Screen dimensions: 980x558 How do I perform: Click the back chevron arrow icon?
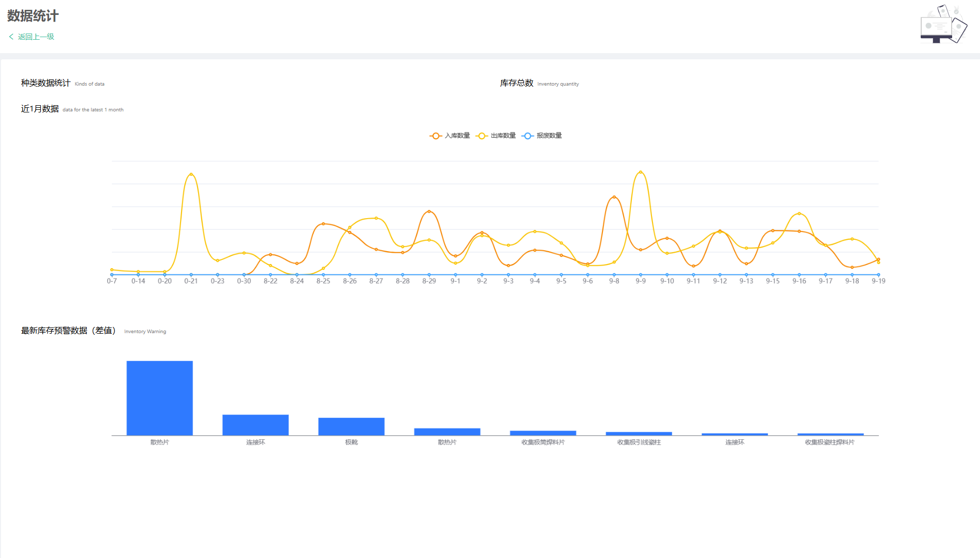click(11, 37)
